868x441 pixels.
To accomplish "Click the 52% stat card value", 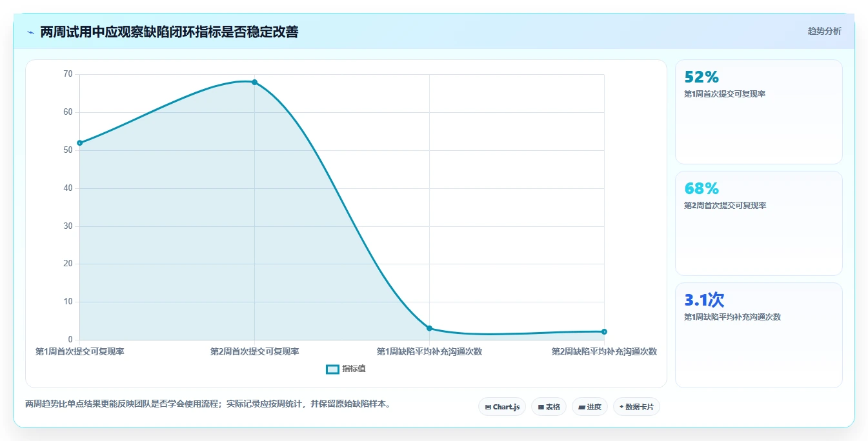I will (701, 77).
